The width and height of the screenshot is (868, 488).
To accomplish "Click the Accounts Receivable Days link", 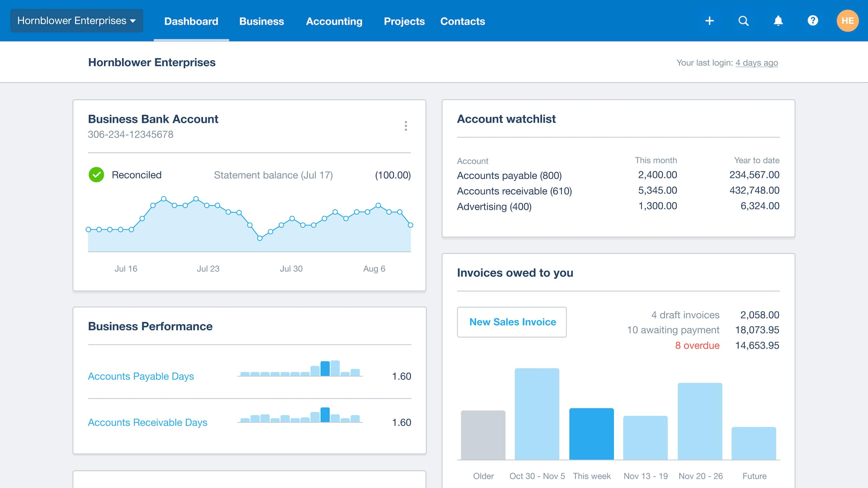I will point(147,422).
